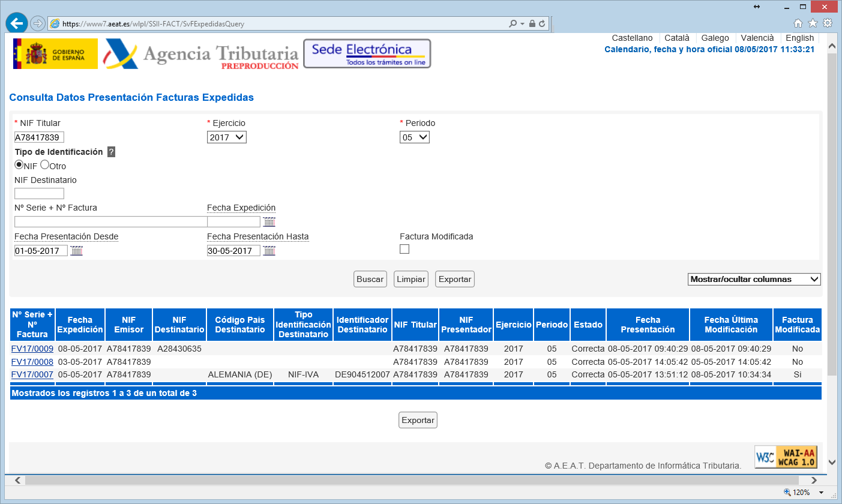Image resolution: width=842 pixels, height=504 pixels.
Task: Click cell ALEMANIA (DE) in table
Action: (x=240, y=374)
